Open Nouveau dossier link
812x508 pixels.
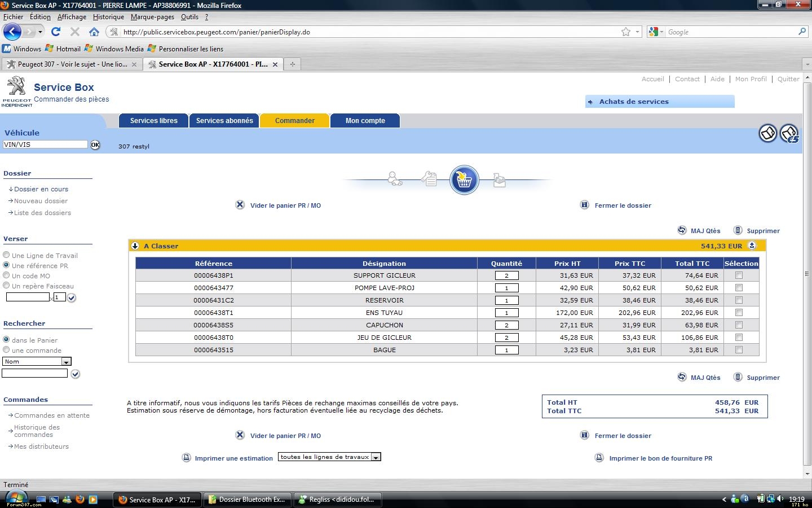(x=41, y=201)
